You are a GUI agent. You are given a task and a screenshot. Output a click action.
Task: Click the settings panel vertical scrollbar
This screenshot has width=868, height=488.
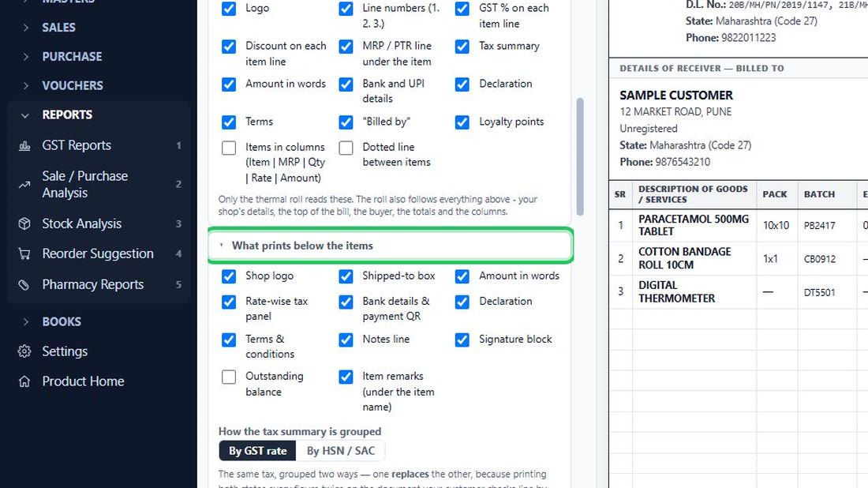[x=580, y=157]
